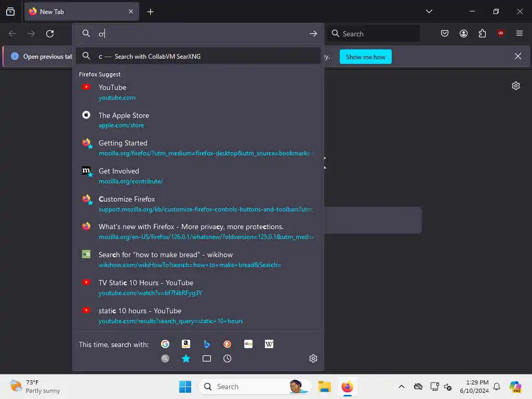
Task: Click the toolbar Search box
Action: 373,34
